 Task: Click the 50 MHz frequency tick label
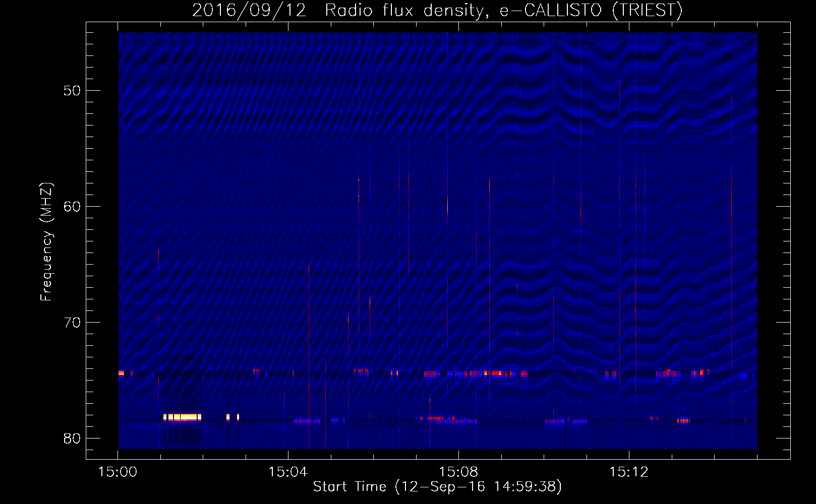click(x=73, y=91)
